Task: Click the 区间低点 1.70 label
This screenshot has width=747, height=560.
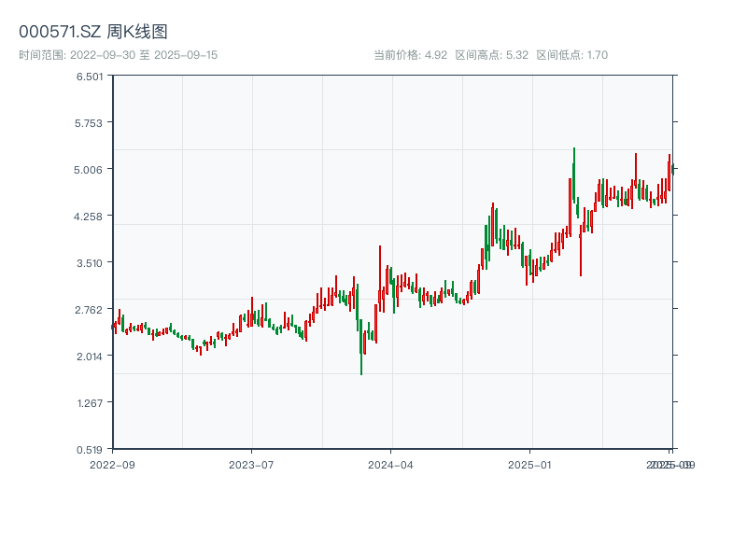Action: click(571, 55)
